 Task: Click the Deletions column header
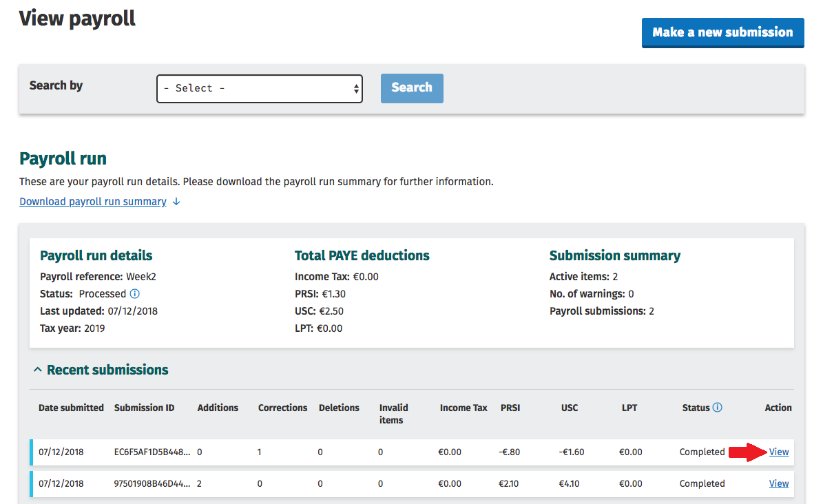(x=339, y=408)
